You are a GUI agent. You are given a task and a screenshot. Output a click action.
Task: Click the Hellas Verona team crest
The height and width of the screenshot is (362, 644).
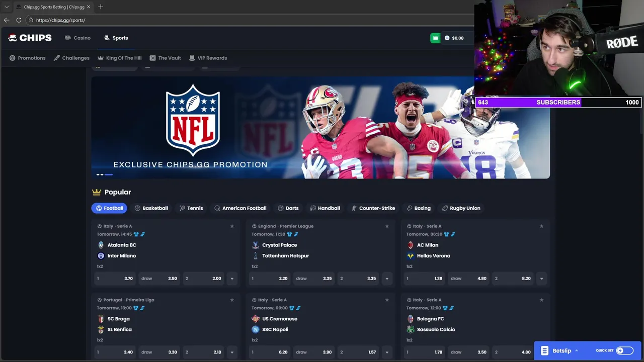(x=411, y=256)
